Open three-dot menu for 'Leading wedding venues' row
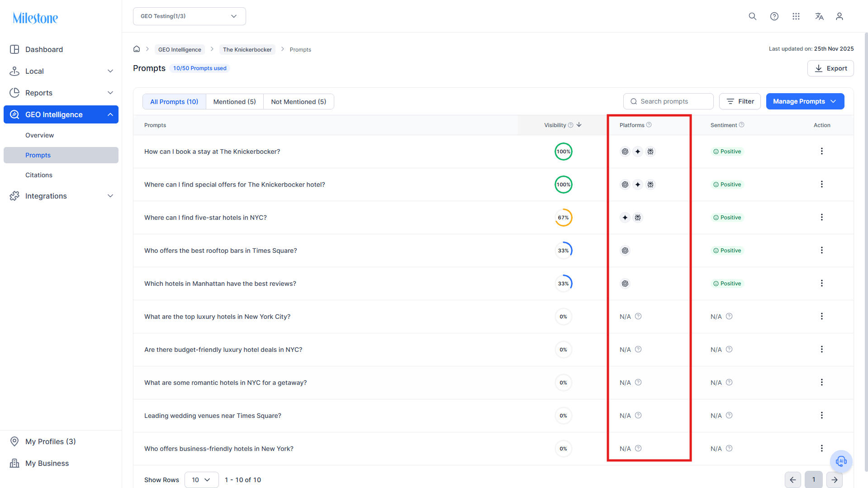 pos(822,415)
